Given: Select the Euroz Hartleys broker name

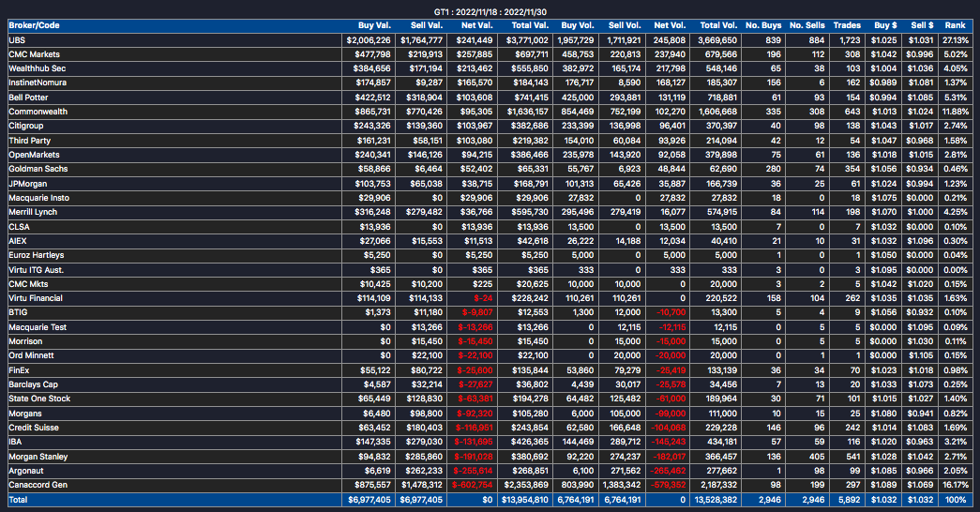Looking at the screenshot, I should pos(37,255).
